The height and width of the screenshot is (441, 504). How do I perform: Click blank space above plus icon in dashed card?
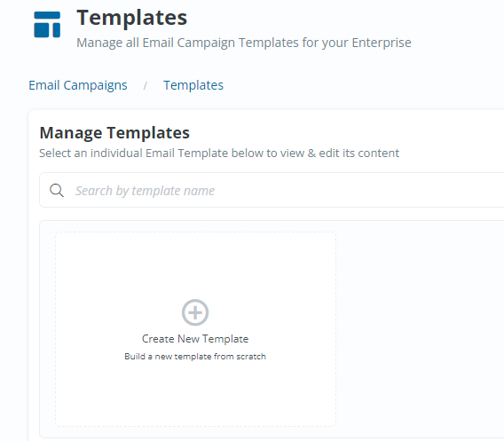[x=195, y=265]
